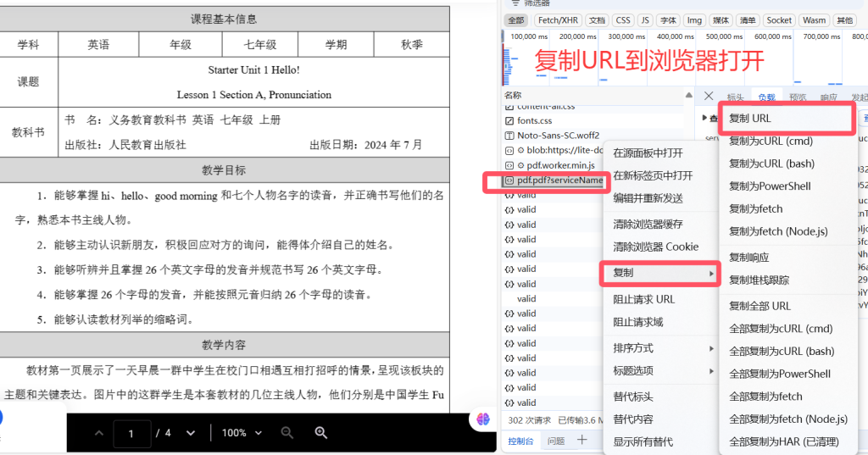Choose 复制 URL from the submenu
This screenshot has width=868, height=455.
click(x=786, y=118)
